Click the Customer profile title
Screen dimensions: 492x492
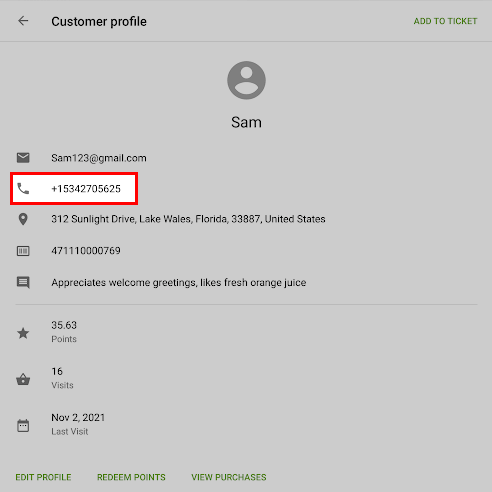click(x=99, y=21)
